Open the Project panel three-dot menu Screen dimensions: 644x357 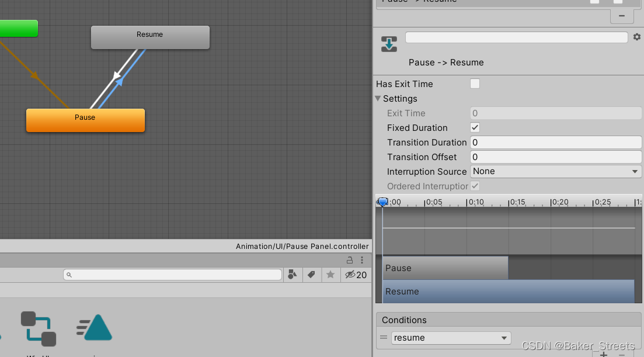coord(362,260)
